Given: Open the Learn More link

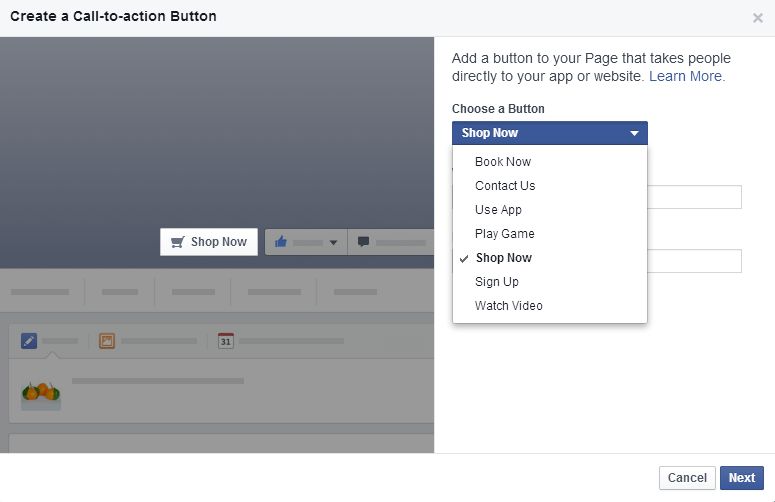Looking at the screenshot, I should 687,76.
